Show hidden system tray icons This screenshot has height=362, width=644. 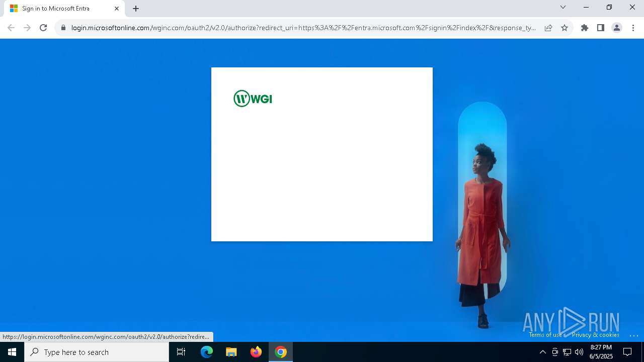(542, 352)
